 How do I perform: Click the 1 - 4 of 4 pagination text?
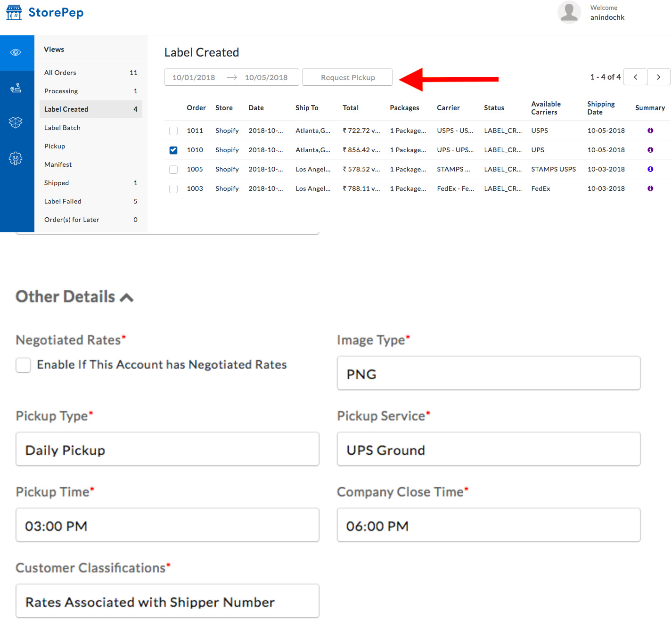point(606,77)
